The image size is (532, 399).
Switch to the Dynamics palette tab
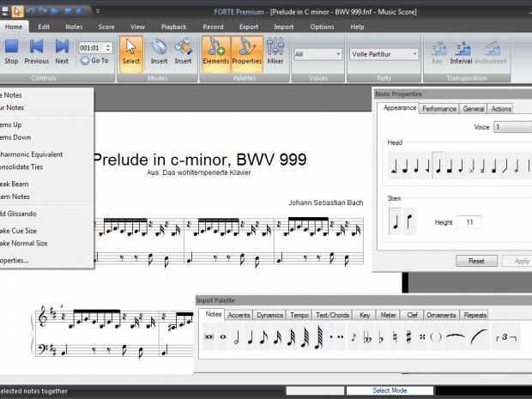coord(269,315)
